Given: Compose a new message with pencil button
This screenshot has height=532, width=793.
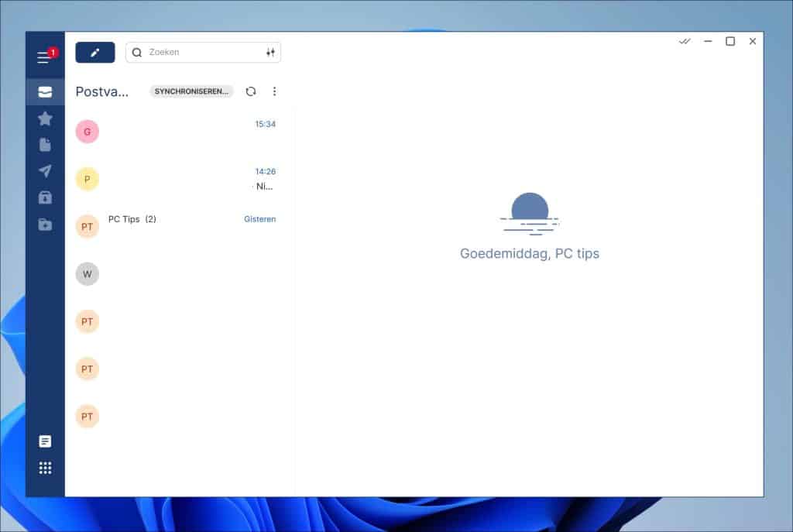Looking at the screenshot, I should [x=95, y=53].
